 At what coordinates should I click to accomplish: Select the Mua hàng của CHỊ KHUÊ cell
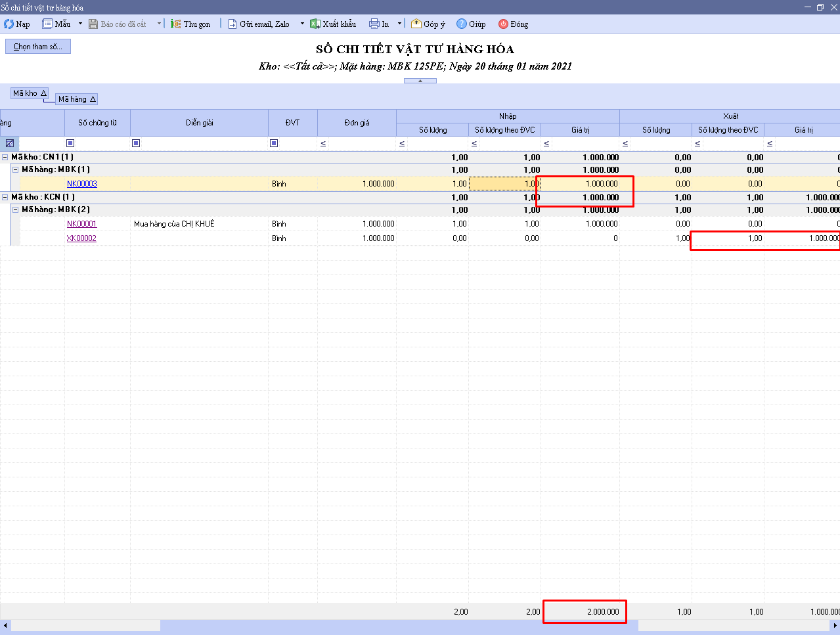click(x=199, y=224)
